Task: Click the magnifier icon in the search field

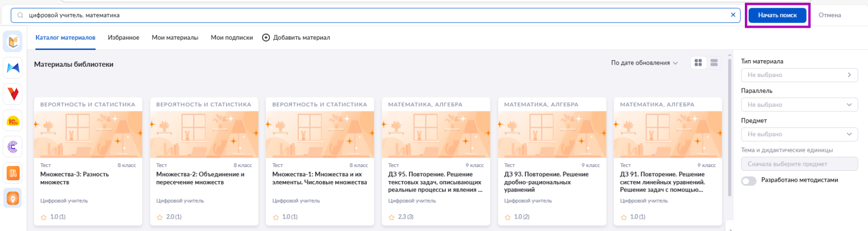Action: 20,15
